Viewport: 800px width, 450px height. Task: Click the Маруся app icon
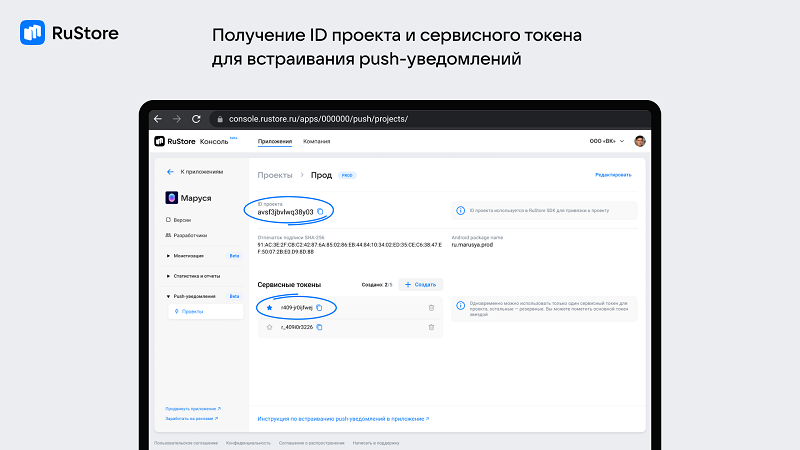pyautogui.click(x=171, y=198)
